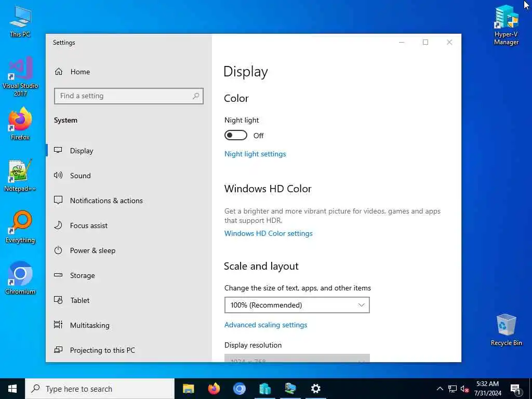Launch Chromium from the taskbar

coord(239,389)
